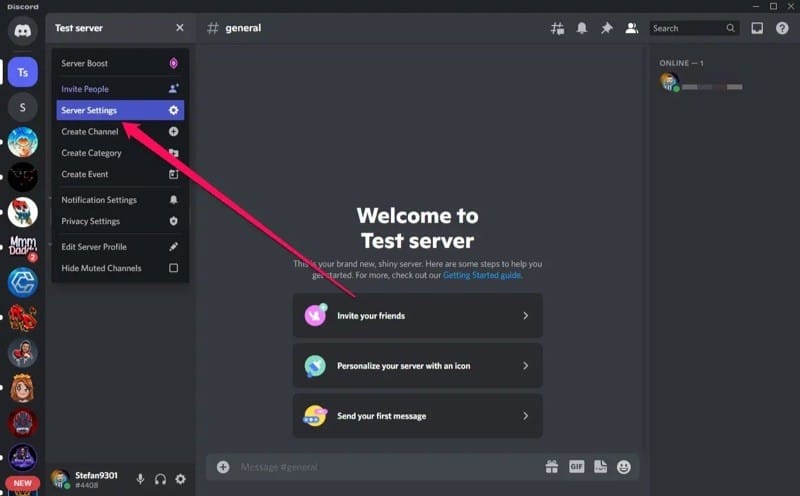The image size is (800, 496).
Task: Open the GIF picker
Action: pos(577,466)
